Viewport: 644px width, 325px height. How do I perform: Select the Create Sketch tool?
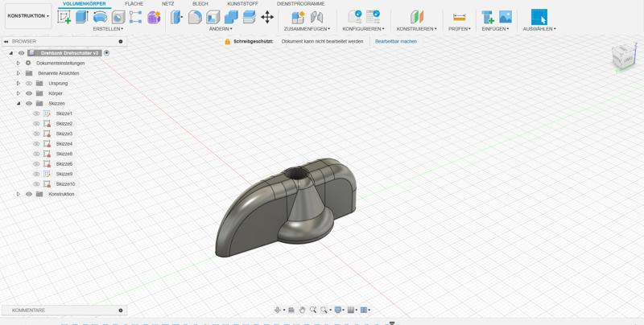(64, 17)
